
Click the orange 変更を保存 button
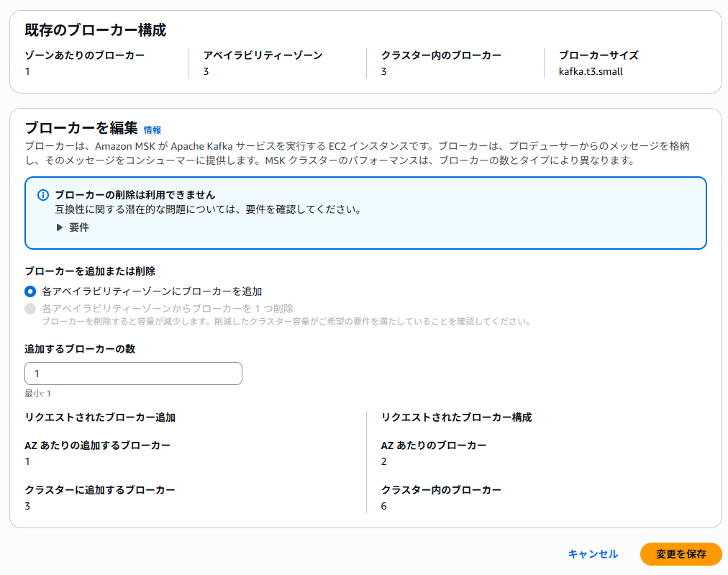pos(681,554)
